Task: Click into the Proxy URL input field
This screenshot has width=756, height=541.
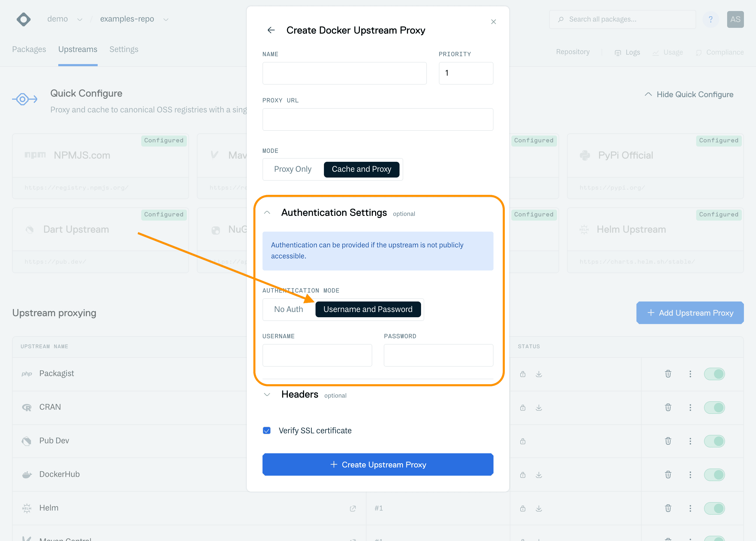Action: 377,119
